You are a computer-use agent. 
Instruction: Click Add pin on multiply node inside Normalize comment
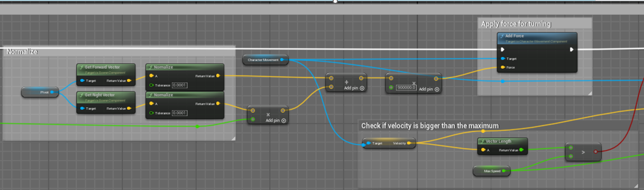tap(276, 120)
